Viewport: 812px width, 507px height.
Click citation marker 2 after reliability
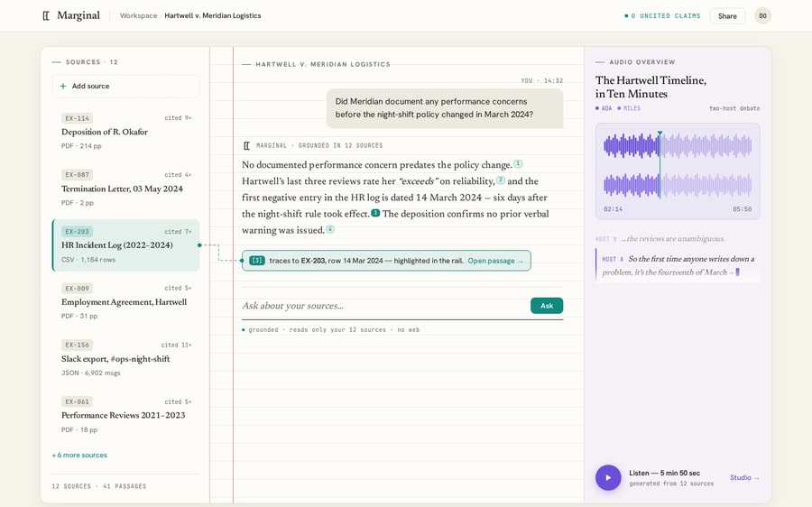coord(501,180)
